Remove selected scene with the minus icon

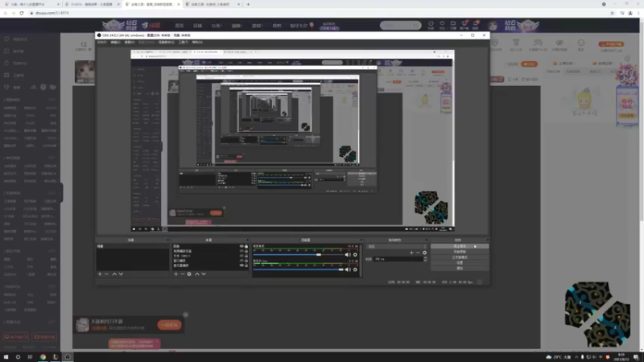[x=106, y=274]
